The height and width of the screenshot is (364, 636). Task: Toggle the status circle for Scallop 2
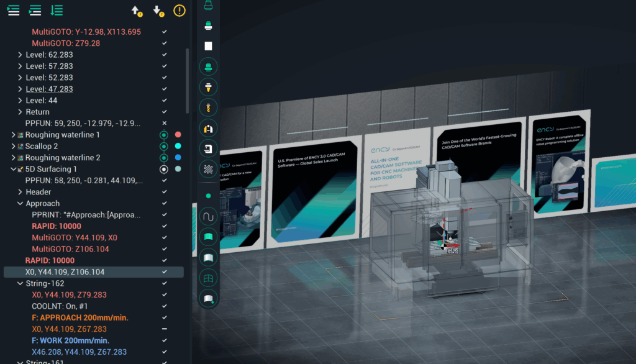[x=164, y=146]
